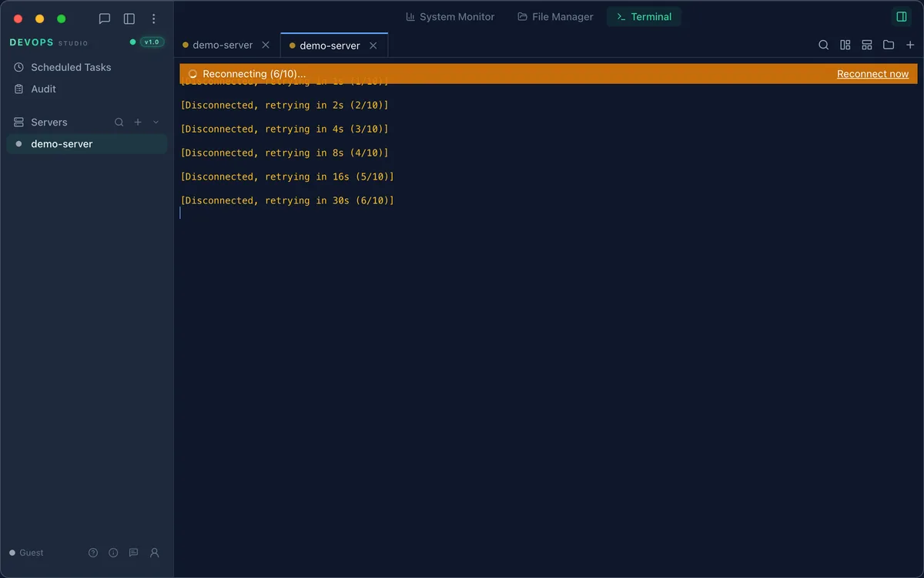Viewport: 924px width, 578px height.
Task: Switch to the File Manager tab
Action: (x=555, y=17)
